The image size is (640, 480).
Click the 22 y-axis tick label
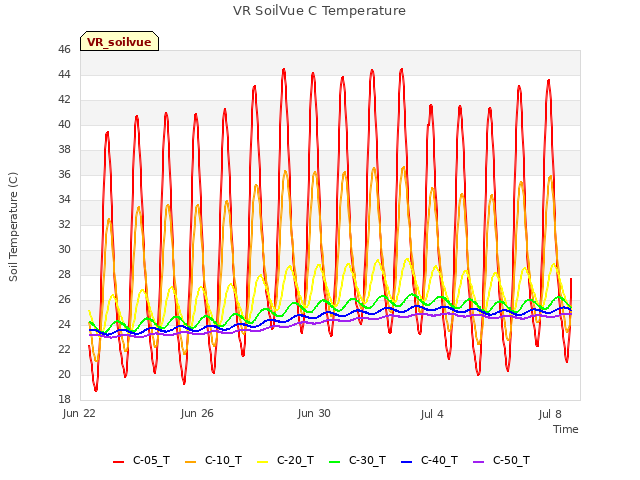[x=64, y=349]
